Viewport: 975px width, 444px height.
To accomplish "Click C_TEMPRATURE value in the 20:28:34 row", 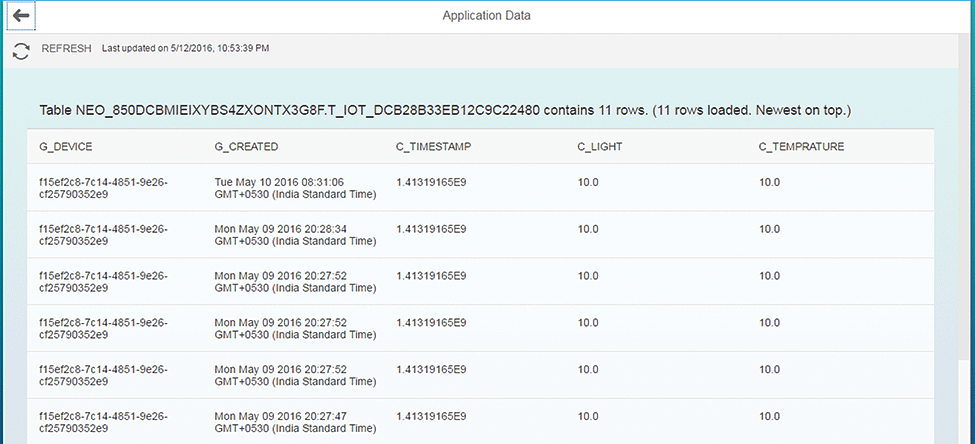I will [x=770, y=229].
